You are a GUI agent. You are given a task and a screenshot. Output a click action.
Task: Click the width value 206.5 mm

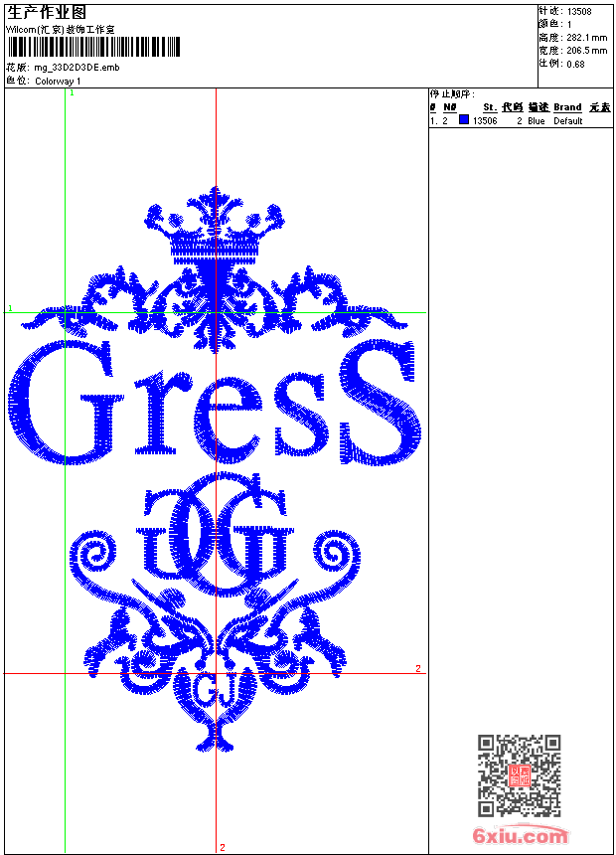tap(585, 50)
